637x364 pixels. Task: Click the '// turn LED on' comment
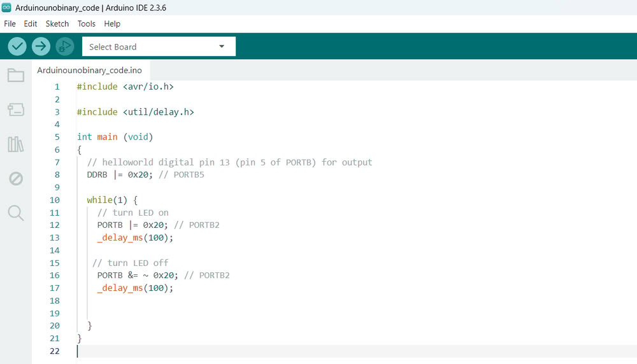pos(133,213)
